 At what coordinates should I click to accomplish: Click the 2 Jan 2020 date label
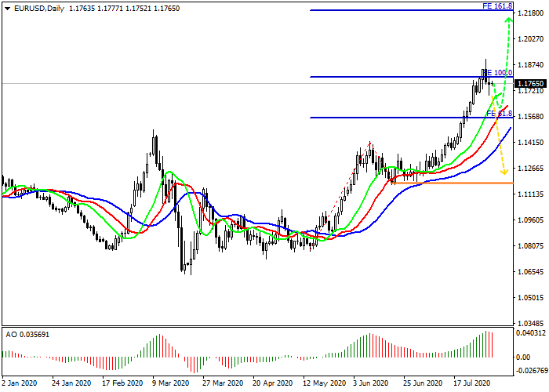(x=19, y=385)
